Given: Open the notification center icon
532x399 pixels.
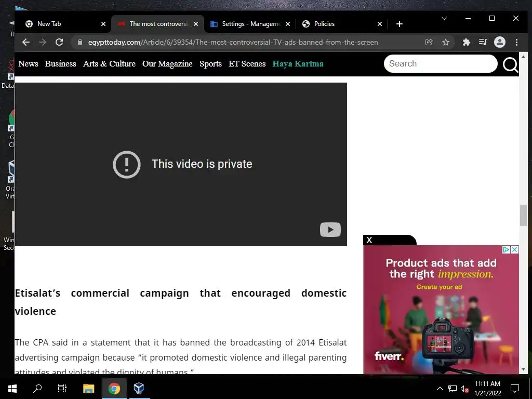Looking at the screenshot, I should click(x=515, y=389).
